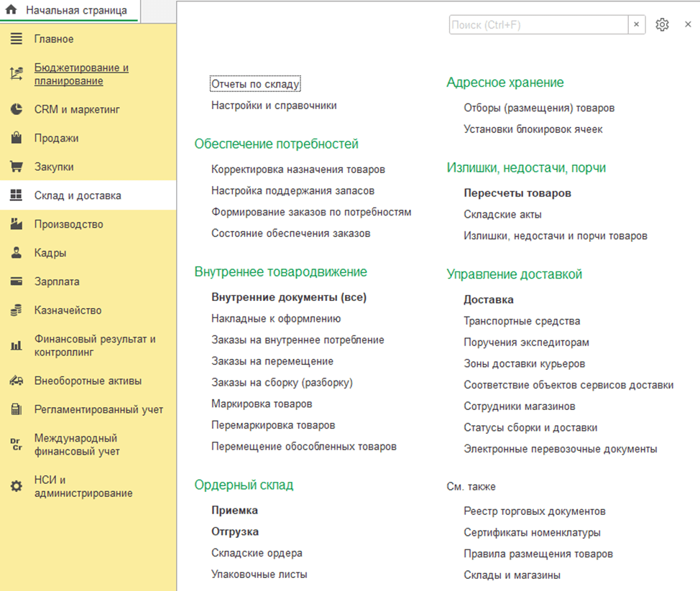Click the gear icon for НСИ и администрирование

click(16, 487)
